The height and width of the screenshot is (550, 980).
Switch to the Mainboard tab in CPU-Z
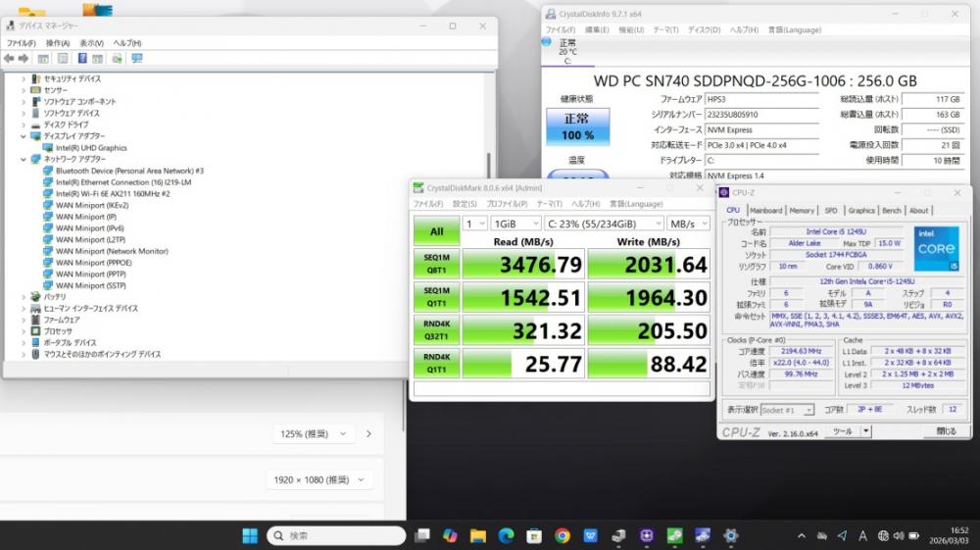(765, 211)
